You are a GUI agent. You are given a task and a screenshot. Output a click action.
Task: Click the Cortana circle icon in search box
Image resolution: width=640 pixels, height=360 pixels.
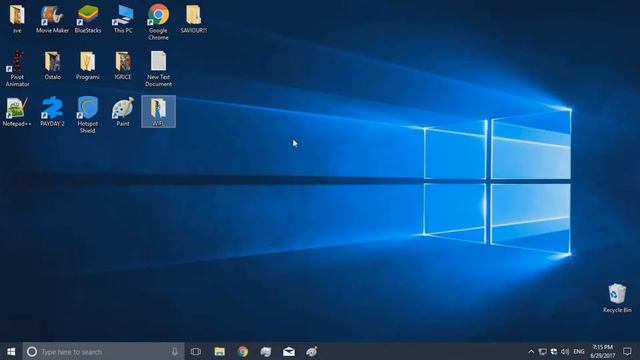(x=32, y=351)
